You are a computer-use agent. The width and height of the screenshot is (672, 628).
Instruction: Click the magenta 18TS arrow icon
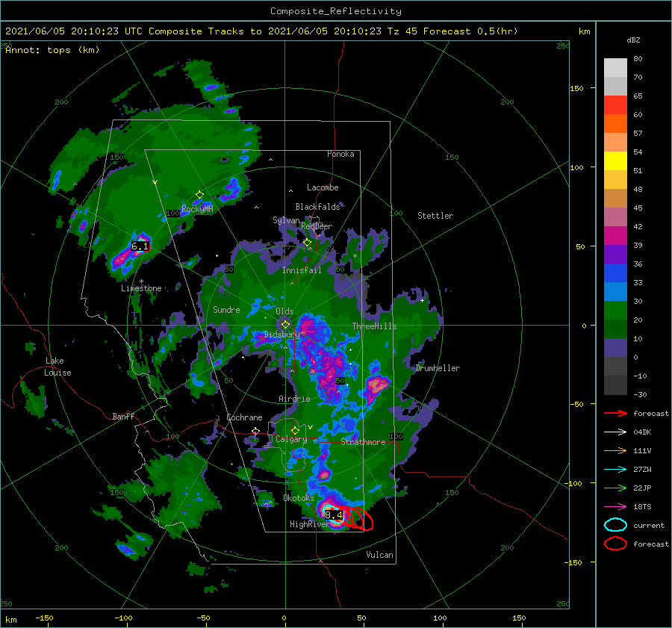click(x=615, y=507)
